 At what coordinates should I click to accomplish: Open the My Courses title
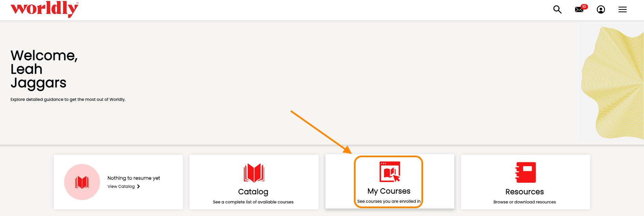pos(389,191)
